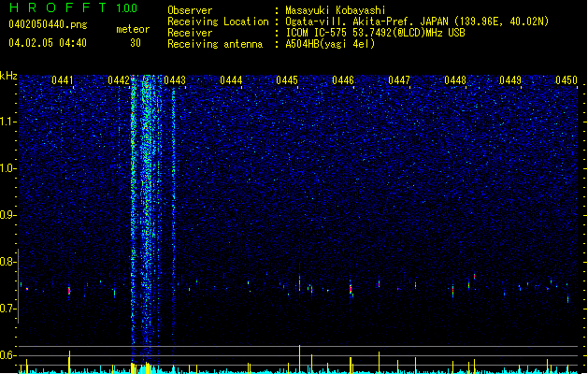Click the meteor label
This screenshot has height=374, width=588.
click(x=133, y=29)
